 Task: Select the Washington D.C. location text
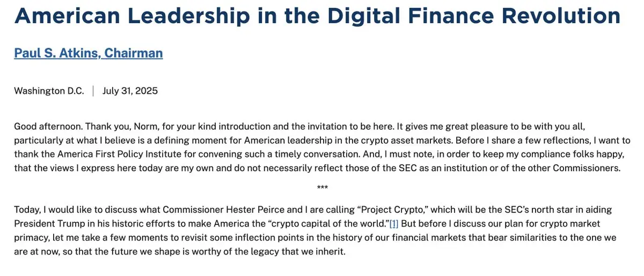tap(49, 91)
